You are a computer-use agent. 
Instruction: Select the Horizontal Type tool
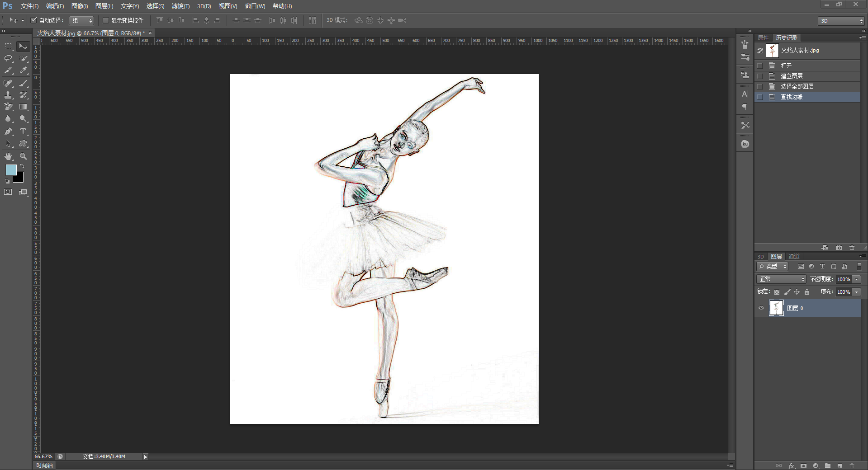click(23, 132)
